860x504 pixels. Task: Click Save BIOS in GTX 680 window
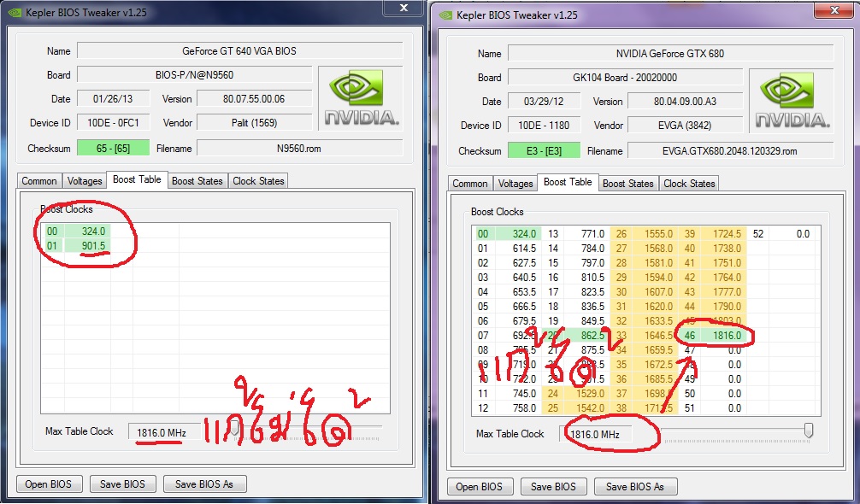[553, 486]
